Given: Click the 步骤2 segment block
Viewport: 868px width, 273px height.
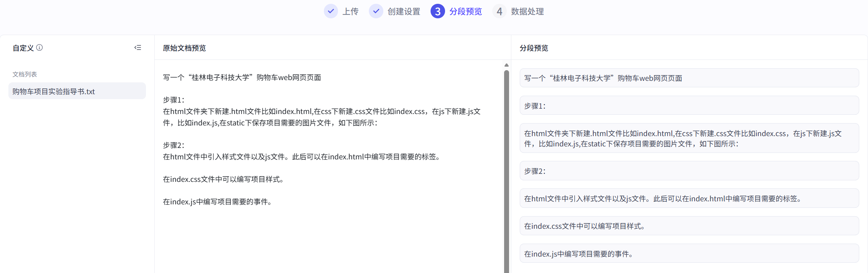Looking at the screenshot, I should click(x=689, y=171).
